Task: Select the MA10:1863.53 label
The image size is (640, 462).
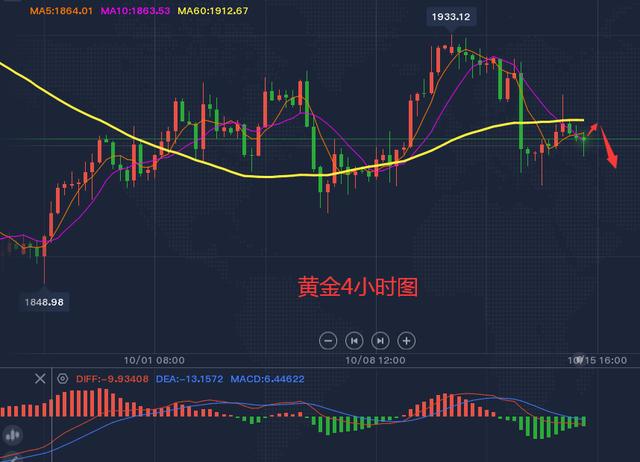Action: tap(135, 11)
